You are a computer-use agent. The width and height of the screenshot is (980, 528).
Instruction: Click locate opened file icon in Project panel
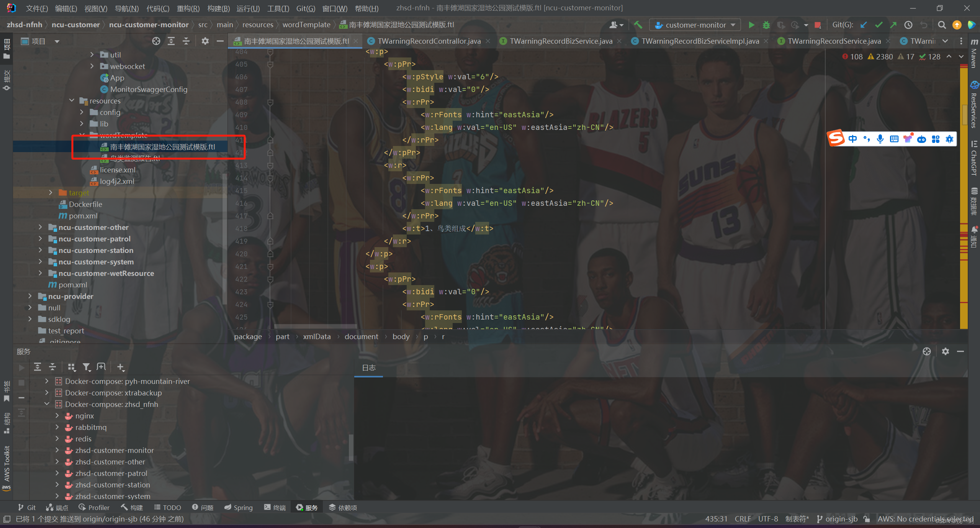pyautogui.click(x=156, y=41)
